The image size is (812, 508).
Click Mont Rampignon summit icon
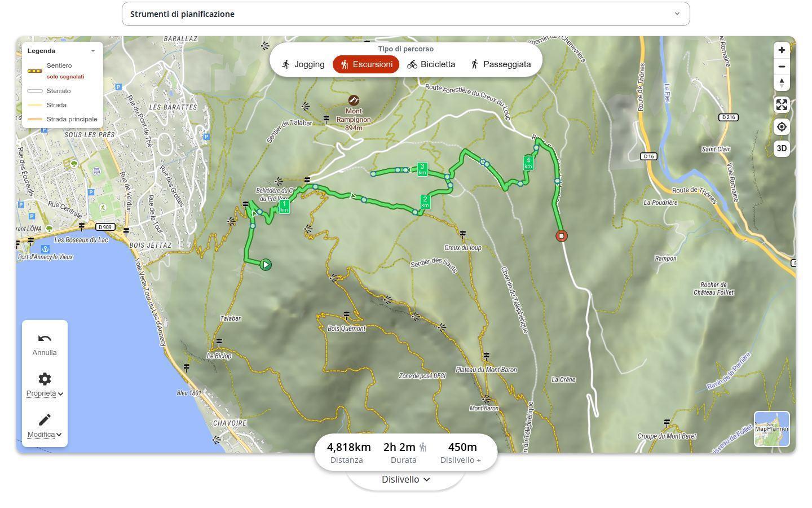pos(354,100)
